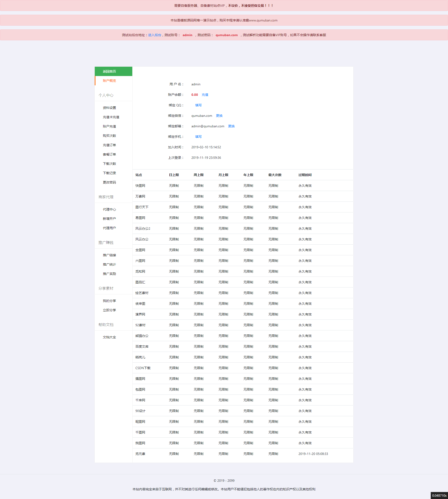Select 新增开户 sidebar item
This screenshot has height=499, width=448.
click(109, 219)
